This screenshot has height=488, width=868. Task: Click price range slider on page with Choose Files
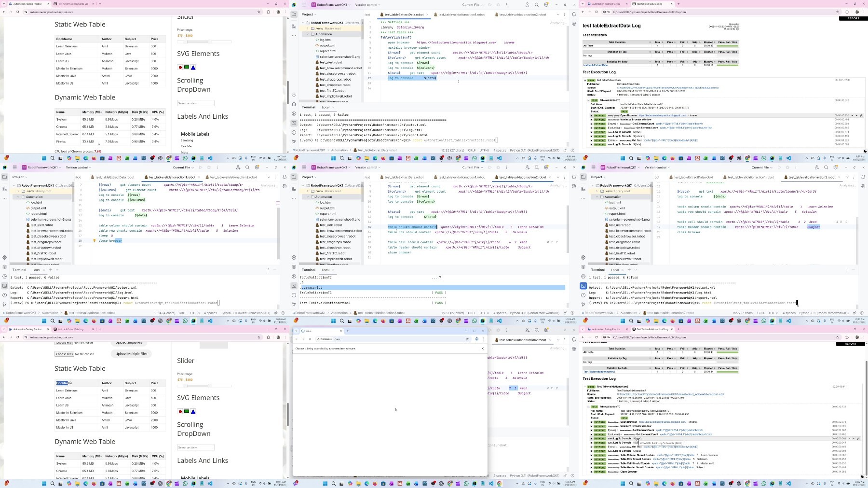tap(204, 386)
